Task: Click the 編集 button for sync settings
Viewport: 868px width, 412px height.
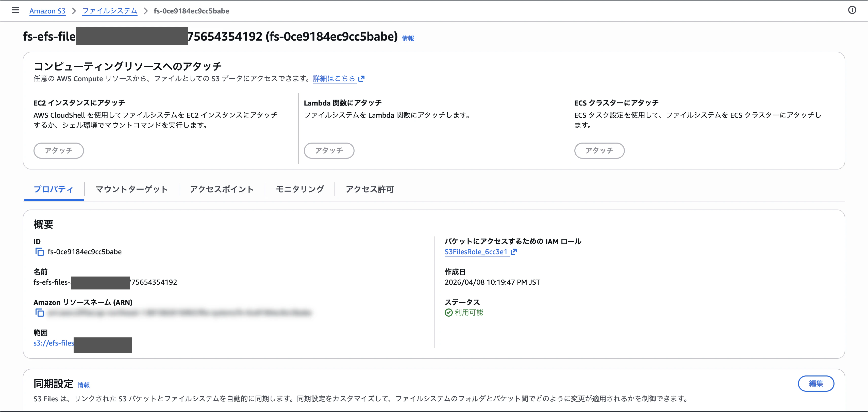Action: 816,383
